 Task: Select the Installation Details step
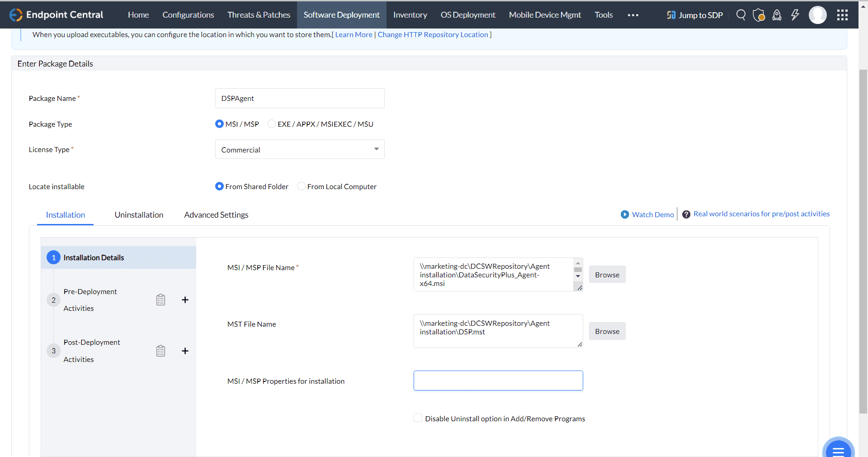click(118, 257)
